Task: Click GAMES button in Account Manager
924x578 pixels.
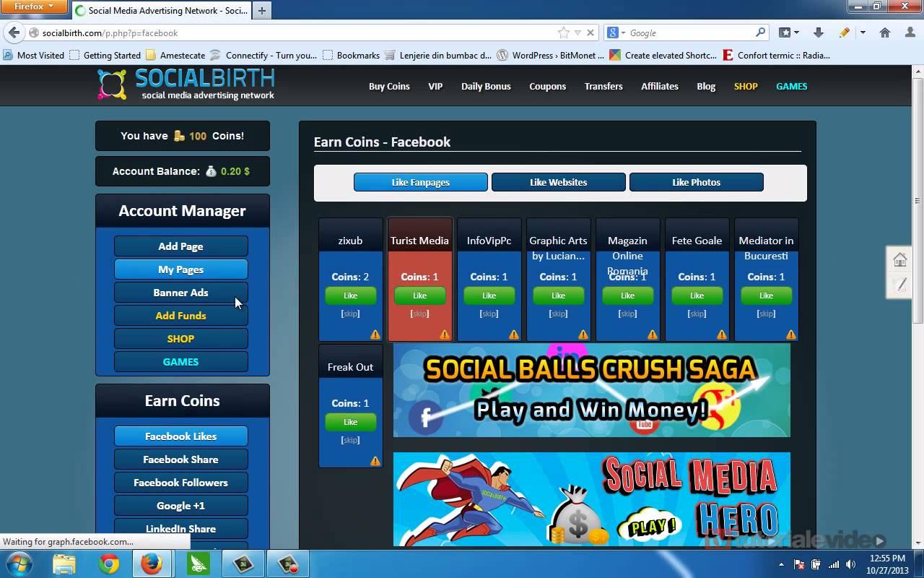Action: tap(180, 362)
